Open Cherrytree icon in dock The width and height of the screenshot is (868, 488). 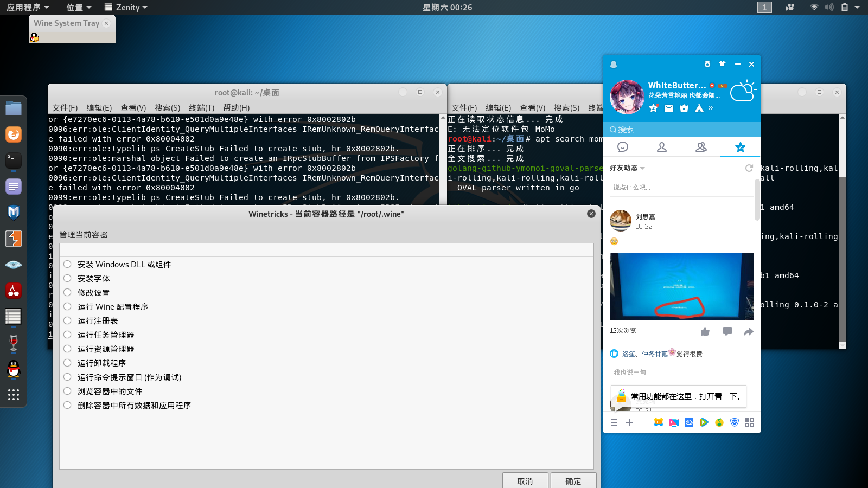click(x=14, y=291)
